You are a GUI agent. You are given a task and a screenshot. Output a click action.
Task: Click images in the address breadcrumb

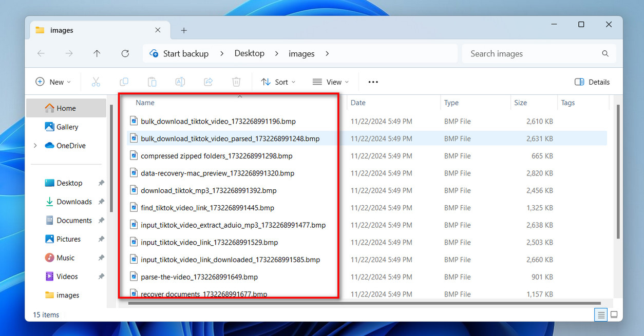[x=301, y=53]
